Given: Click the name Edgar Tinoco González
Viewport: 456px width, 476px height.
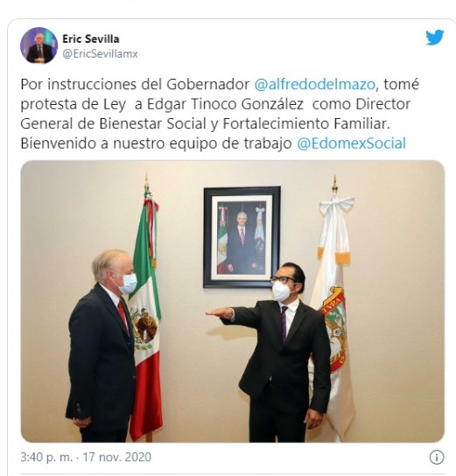Looking at the screenshot, I should click(225, 104).
